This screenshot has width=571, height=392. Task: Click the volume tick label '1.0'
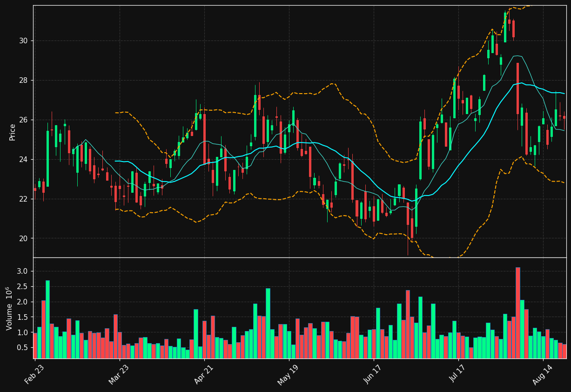click(23, 333)
